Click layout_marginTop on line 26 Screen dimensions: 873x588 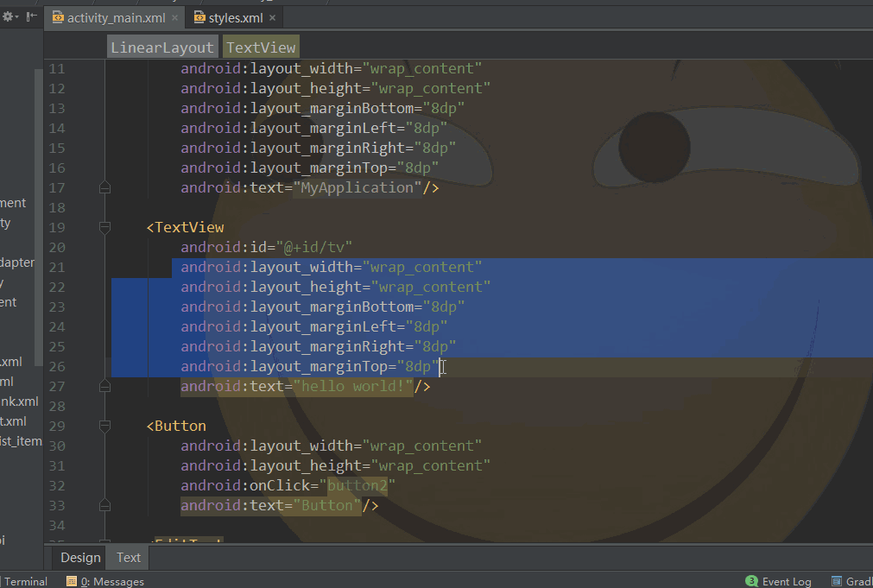click(x=319, y=366)
